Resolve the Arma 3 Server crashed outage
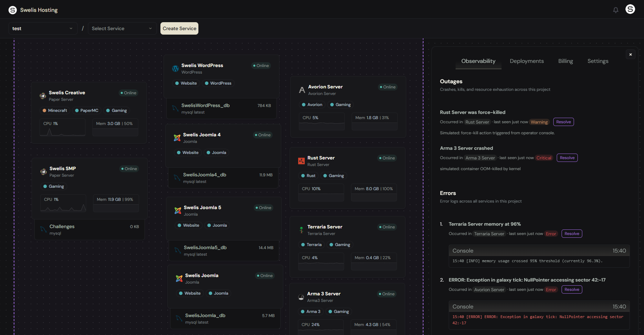The width and height of the screenshot is (644, 335). tap(567, 158)
